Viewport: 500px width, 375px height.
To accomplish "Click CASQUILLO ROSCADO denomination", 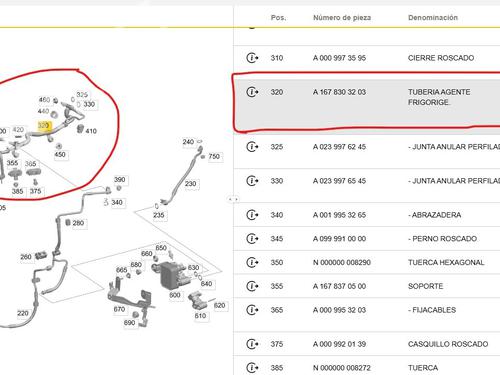I will [x=448, y=344].
